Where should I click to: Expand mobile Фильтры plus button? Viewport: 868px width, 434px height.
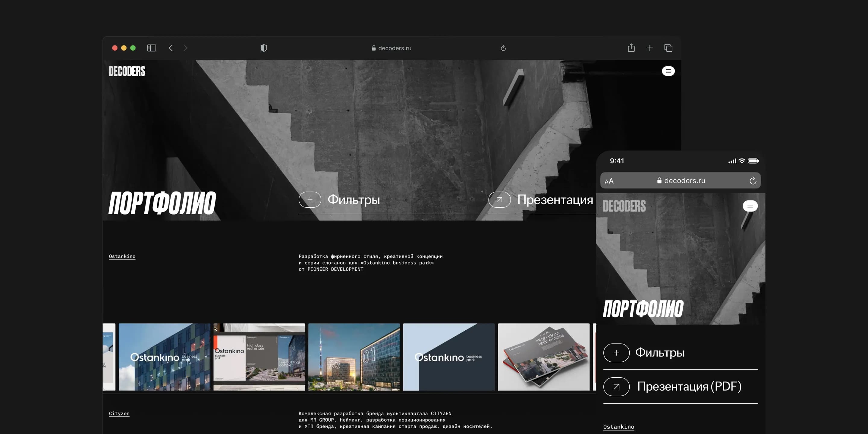click(616, 353)
